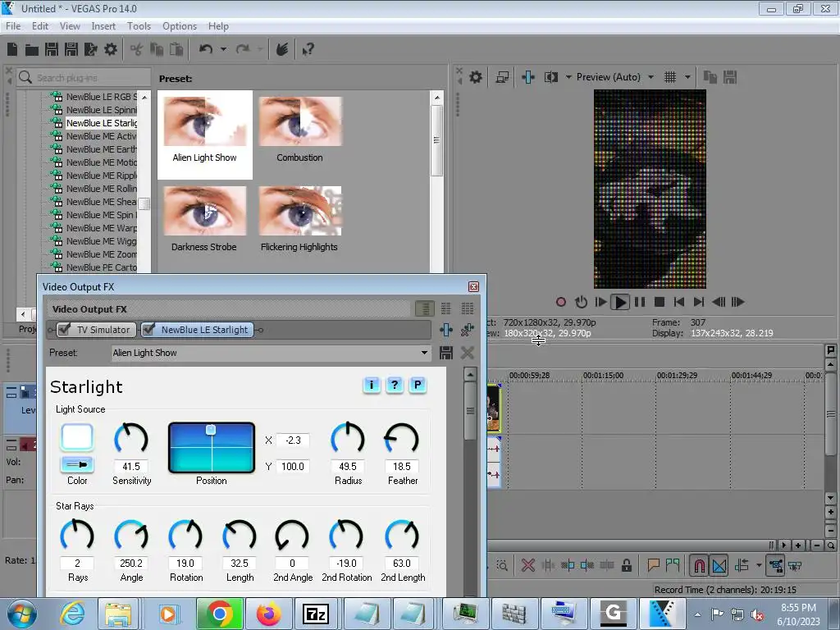Click the Auto crossfades icon in timeline toolbar
This screenshot has width=840, height=630.
coord(719,565)
